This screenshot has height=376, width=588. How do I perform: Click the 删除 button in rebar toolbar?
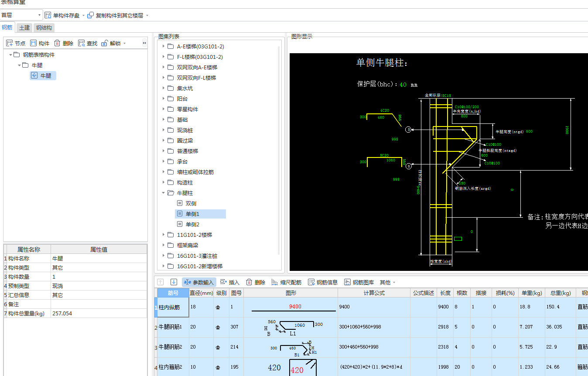256,282
